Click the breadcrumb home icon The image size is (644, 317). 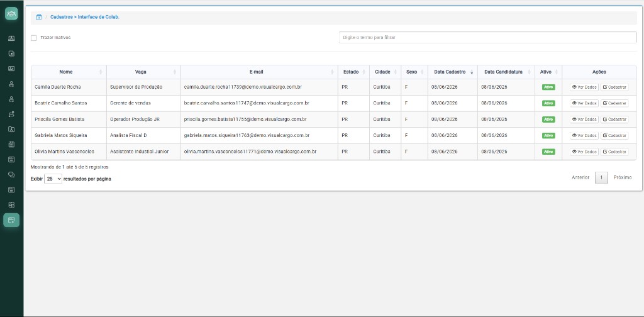point(39,17)
